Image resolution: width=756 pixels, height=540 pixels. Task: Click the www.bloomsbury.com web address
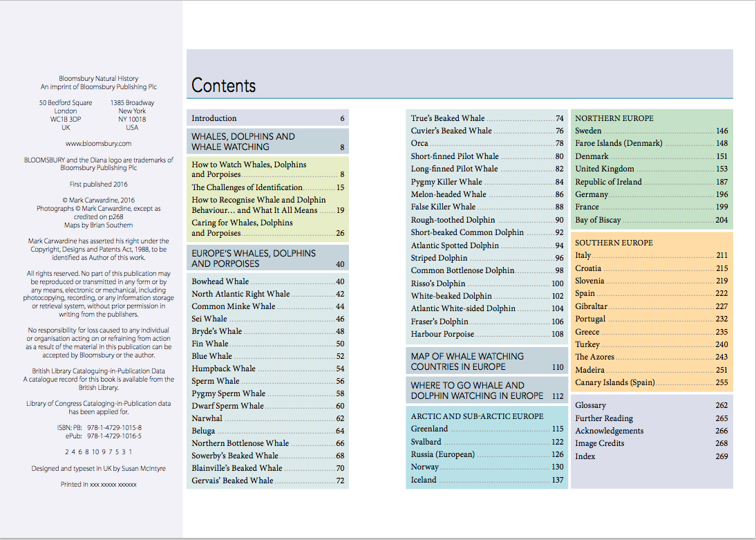click(x=98, y=143)
